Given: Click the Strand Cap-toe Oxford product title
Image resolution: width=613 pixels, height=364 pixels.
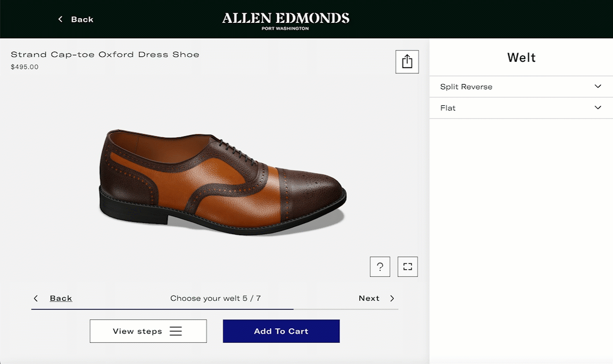Looking at the screenshot, I should point(104,54).
